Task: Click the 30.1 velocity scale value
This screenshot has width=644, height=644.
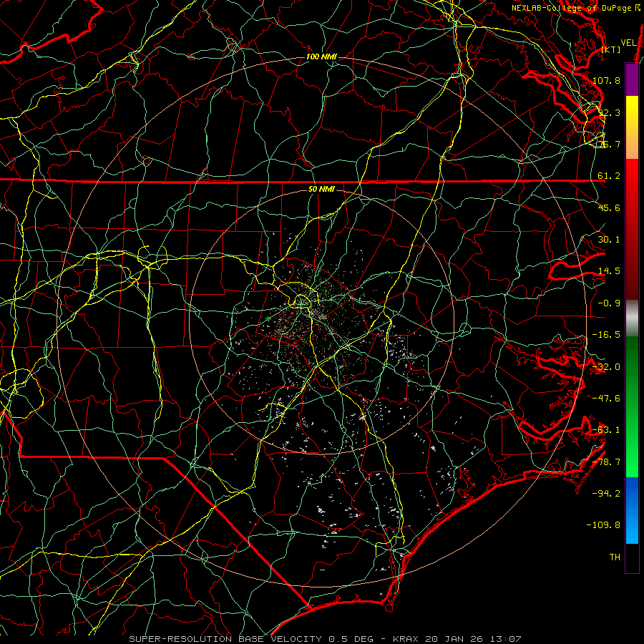Action: [609, 240]
